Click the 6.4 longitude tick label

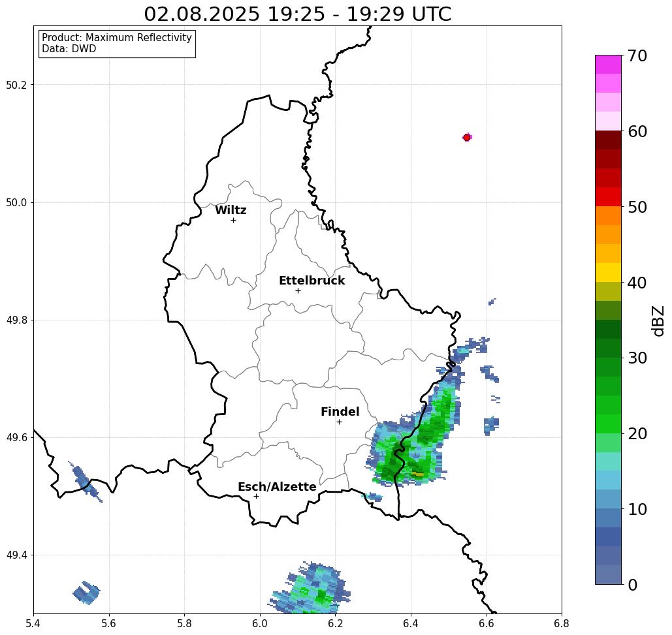(411, 623)
